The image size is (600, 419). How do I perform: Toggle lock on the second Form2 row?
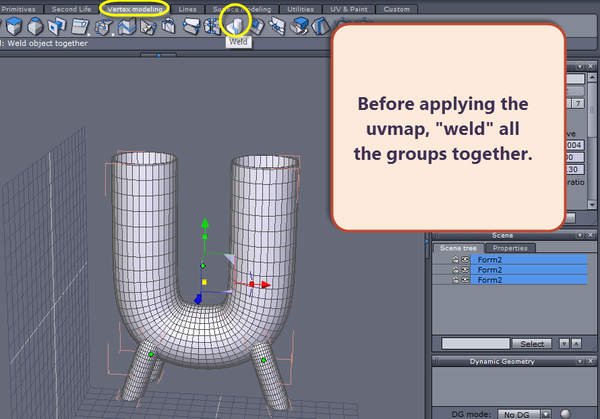pyautogui.click(x=455, y=270)
